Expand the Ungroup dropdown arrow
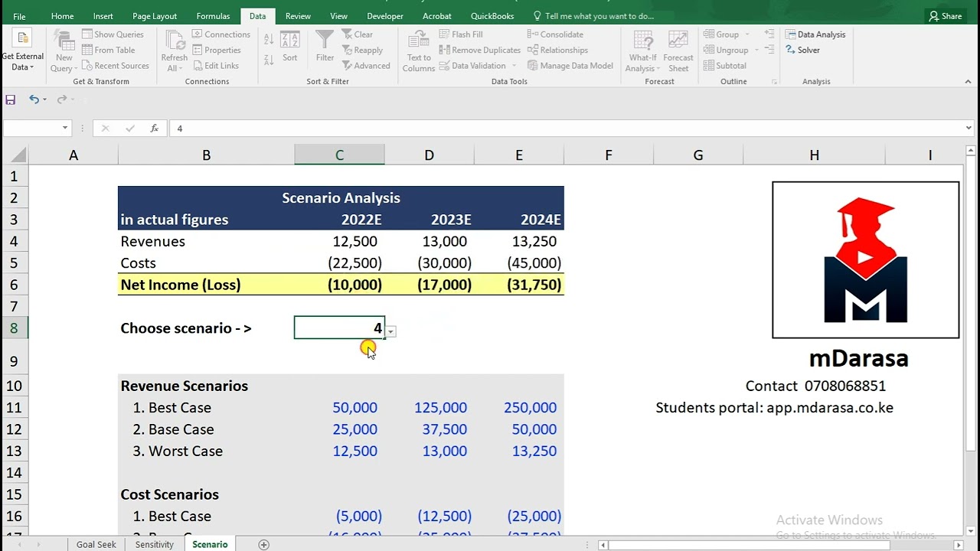980x551 pixels. pyautogui.click(x=756, y=50)
